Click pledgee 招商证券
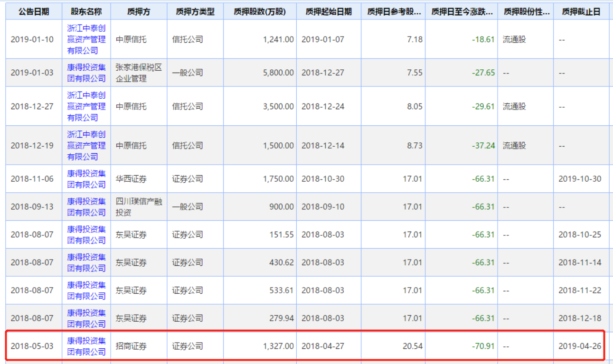This screenshot has height=364, width=613. click(x=131, y=346)
